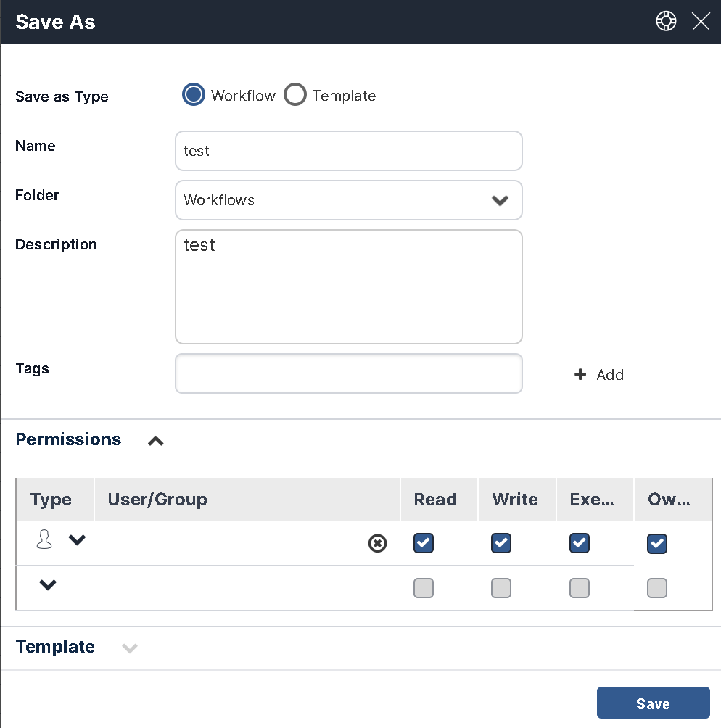Open the Workflows folder dropdown
The image size is (721, 728).
coord(348,200)
